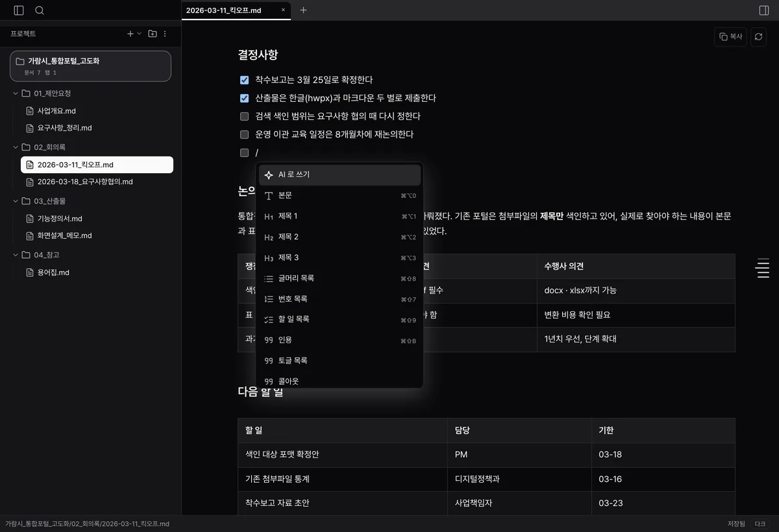Open the dropdown arrow beside the plus
Image resolution: width=779 pixels, height=532 pixels.
pyautogui.click(x=139, y=34)
